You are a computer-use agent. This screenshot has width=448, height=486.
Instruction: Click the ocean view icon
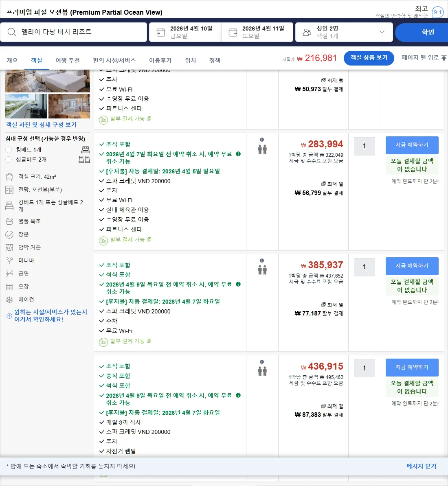(9, 190)
